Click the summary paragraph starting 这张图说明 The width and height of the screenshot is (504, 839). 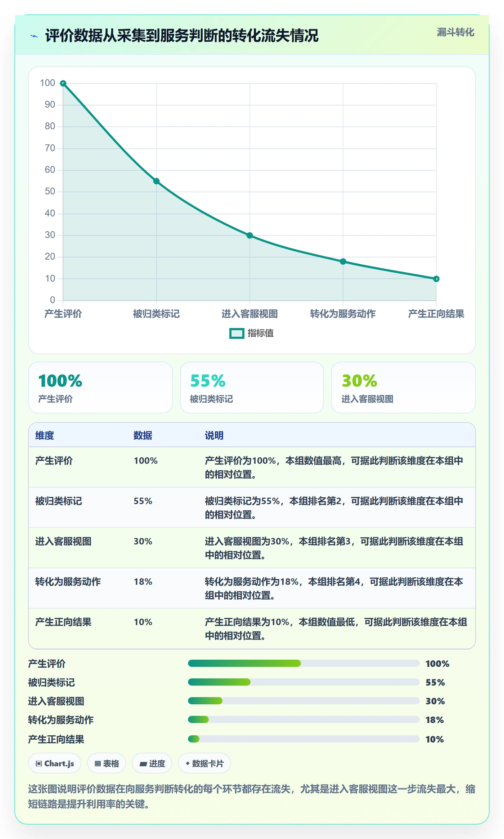[252, 796]
